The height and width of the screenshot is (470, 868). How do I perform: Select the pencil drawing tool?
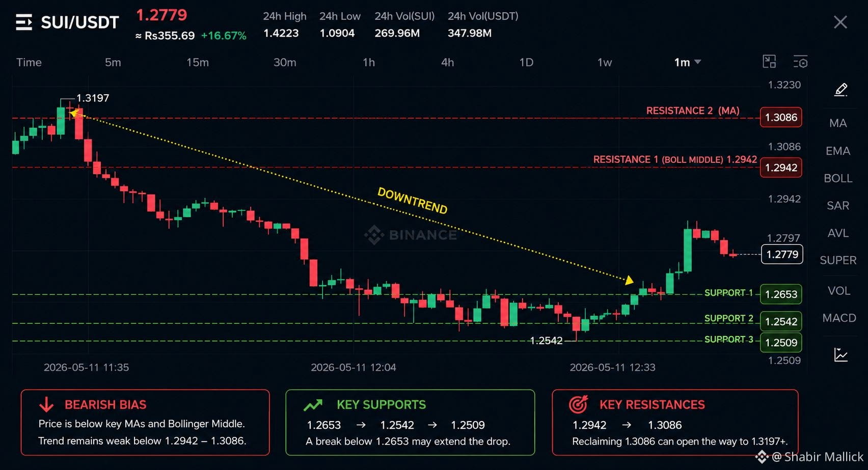pyautogui.click(x=840, y=90)
